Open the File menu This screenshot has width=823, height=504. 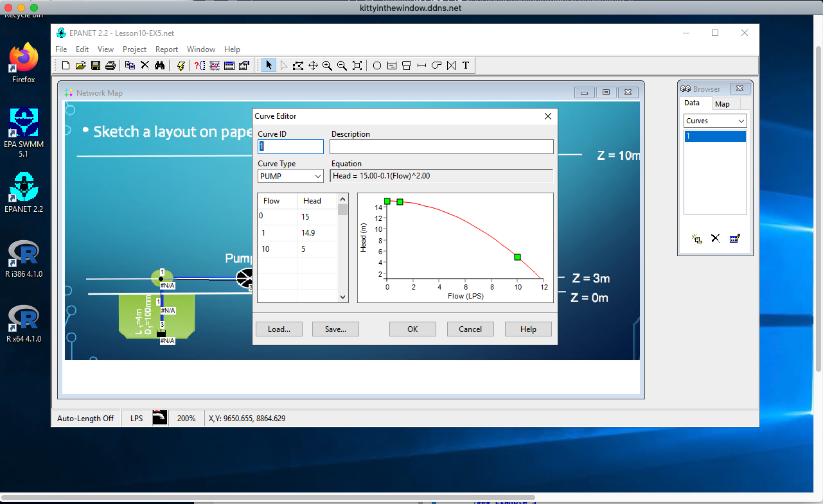(61, 49)
